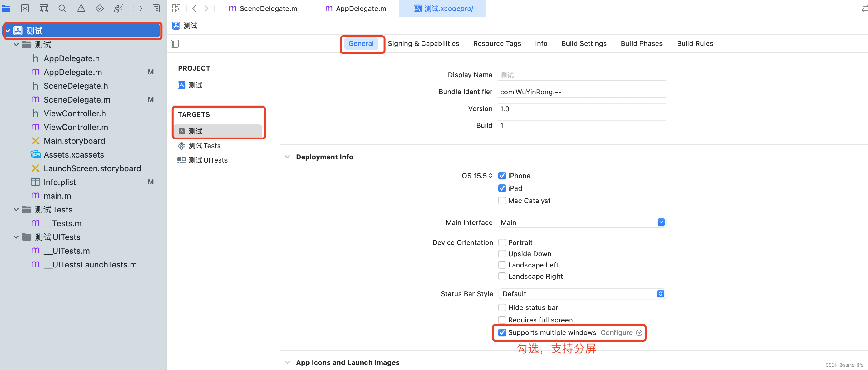
Task: Click the filter/hierarchy view icon in toolbar
Action: 44,8
